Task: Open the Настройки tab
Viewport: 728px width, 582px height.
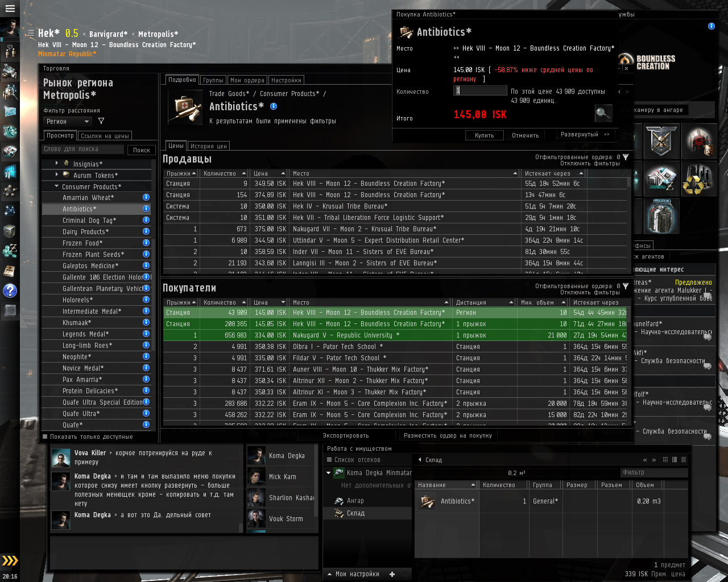Action: [x=286, y=80]
